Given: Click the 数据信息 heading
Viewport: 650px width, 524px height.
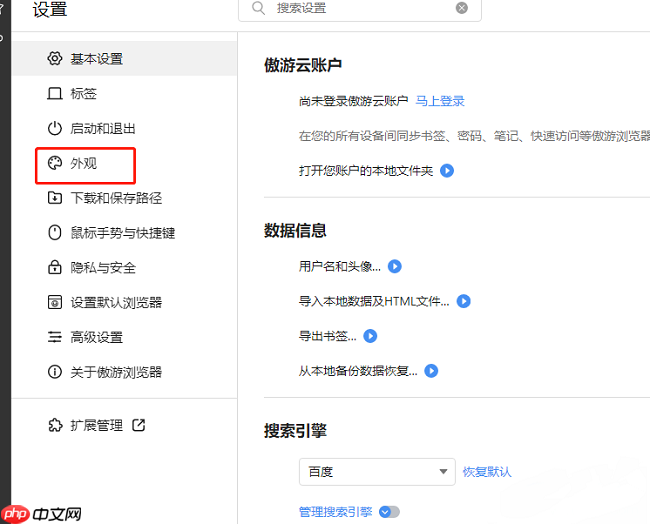Looking at the screenshot, I should coord(295,230).
